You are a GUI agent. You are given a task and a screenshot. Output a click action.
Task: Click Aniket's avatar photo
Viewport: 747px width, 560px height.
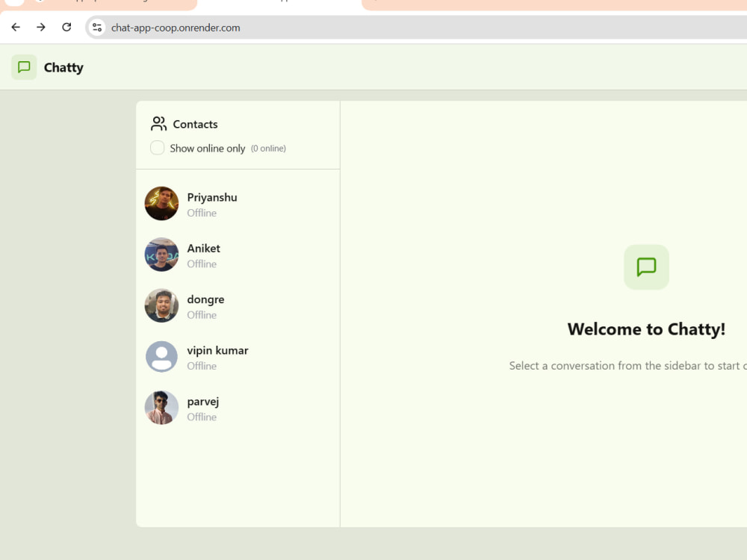pos(161,255)
